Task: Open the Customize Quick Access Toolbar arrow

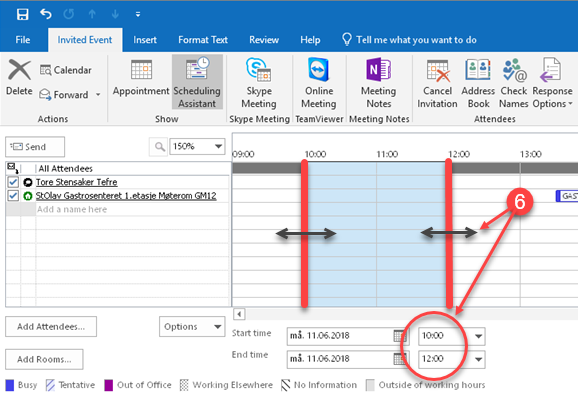Action: tap(138, 14)
